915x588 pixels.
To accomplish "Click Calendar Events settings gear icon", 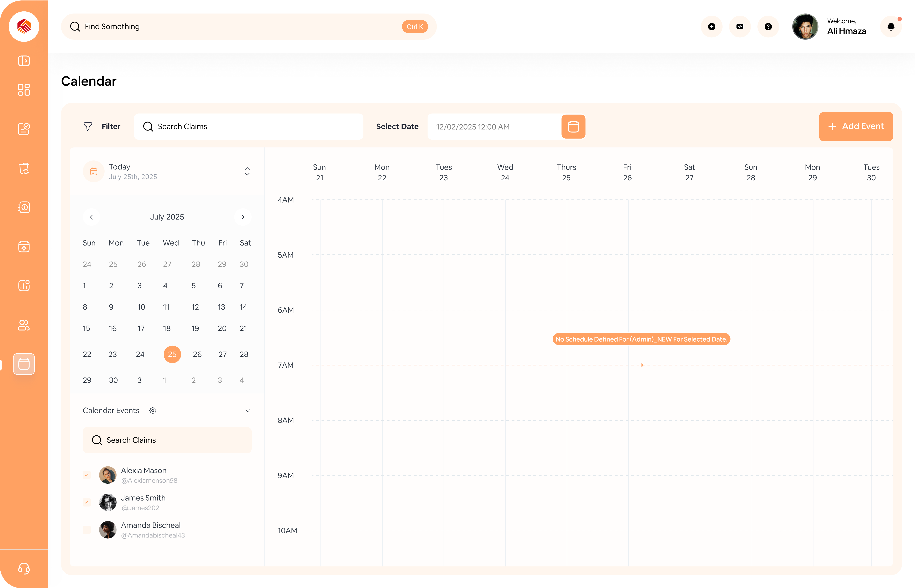I will (x=153, y=410).
